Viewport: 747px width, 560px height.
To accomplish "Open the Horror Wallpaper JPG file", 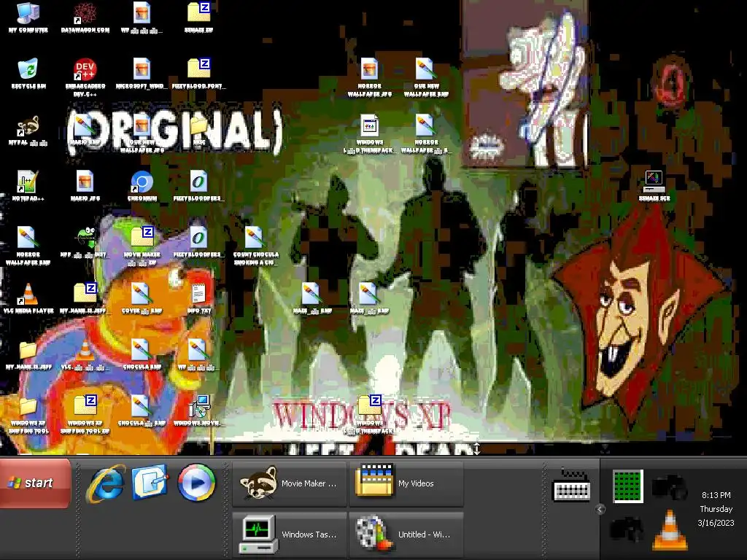I will click(369, 77).
